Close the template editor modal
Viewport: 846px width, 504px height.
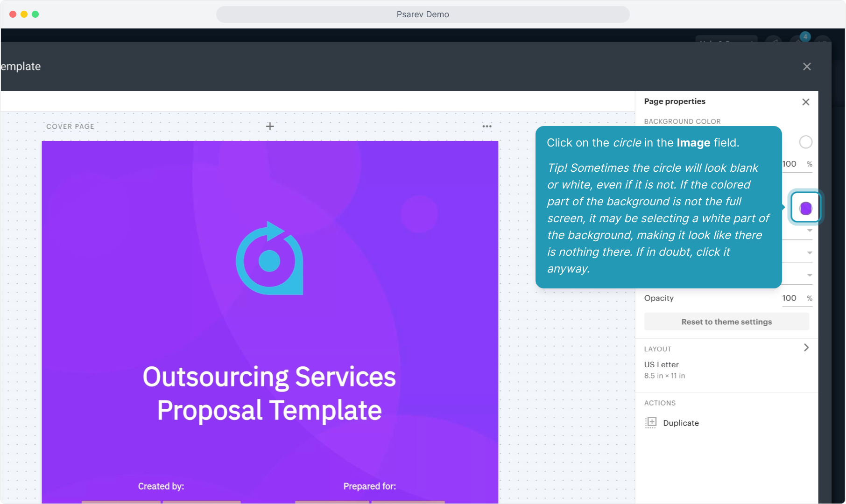tap(807, 67)
